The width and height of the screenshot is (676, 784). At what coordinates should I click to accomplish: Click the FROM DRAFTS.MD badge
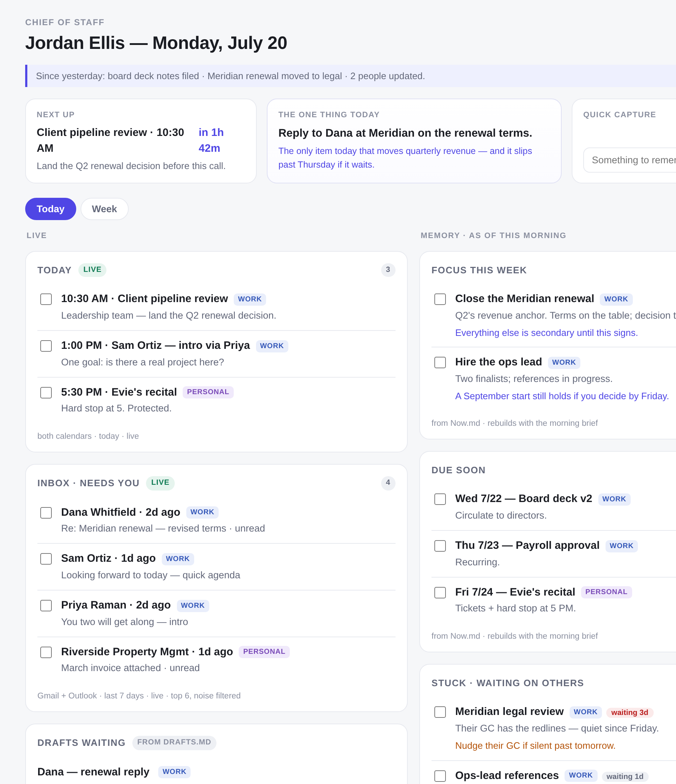174,742
